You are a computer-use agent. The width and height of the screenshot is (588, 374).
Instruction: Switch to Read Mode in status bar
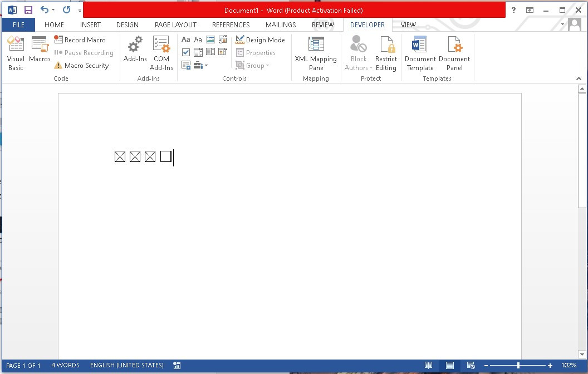pyautogui.click(x=428, y=365)
